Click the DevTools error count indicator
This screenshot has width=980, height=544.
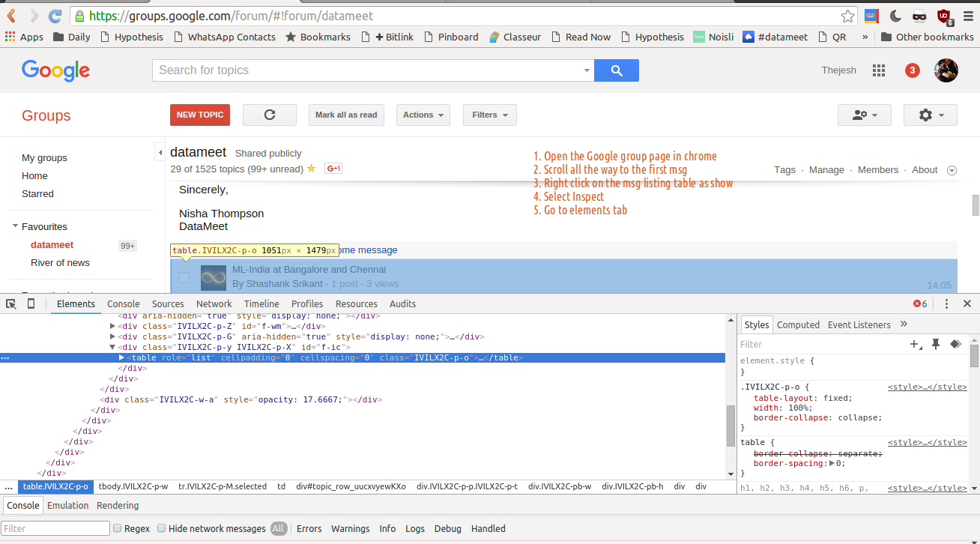click(x=920, y=303)
